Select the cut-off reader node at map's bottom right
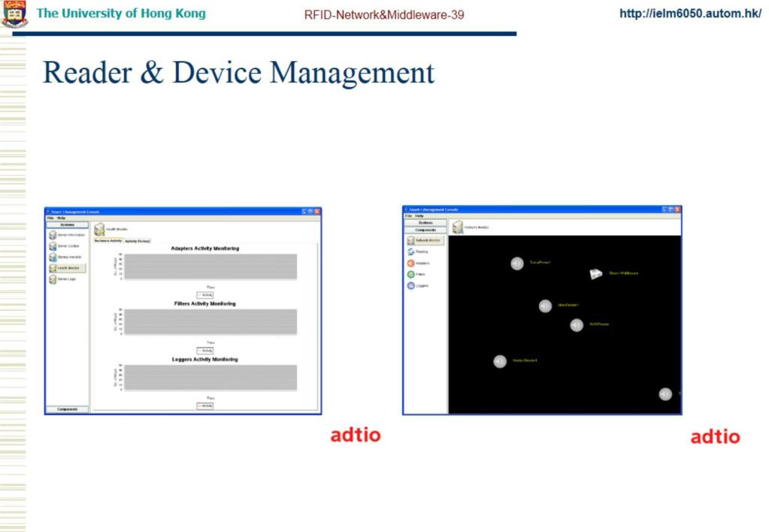 665,394
